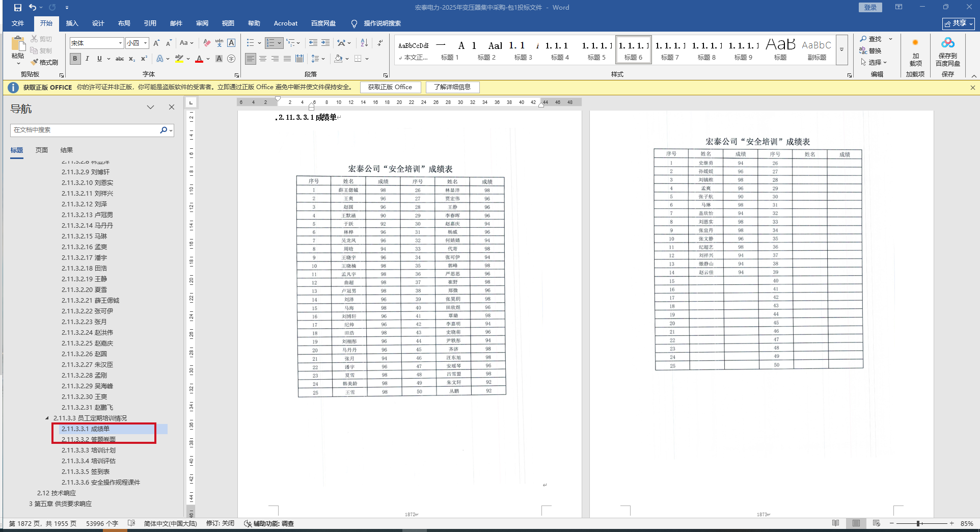Image resolution: width=980 pixels, height=532 pixels.
Task: Expand the styles gallery
Action: point(841,50)
